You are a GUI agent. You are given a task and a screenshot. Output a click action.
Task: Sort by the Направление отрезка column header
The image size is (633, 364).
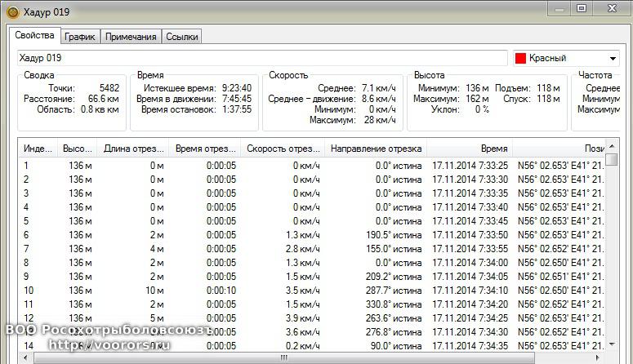pyautogui.click(x=376, y=149)
